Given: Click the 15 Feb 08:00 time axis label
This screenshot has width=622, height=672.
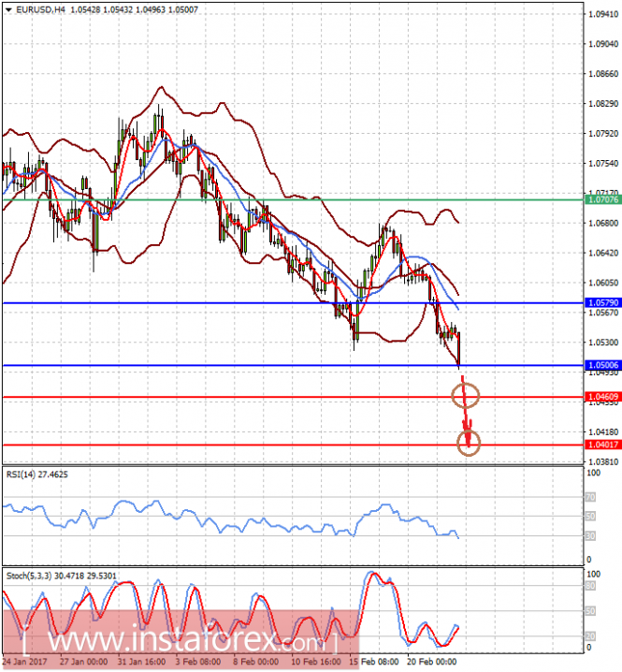Looking at the screenshot, I should tap(373, 662).
